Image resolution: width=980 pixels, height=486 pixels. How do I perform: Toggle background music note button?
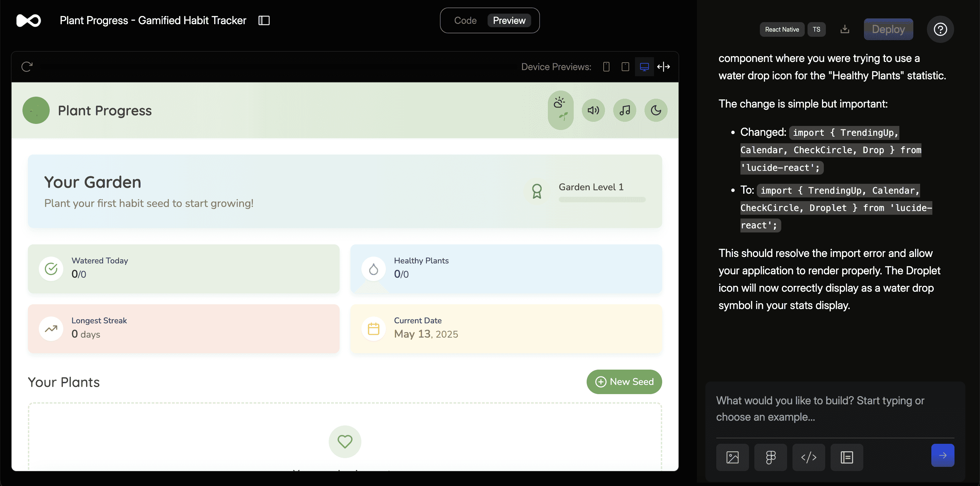pyautogui.click(x=624, y=110)
